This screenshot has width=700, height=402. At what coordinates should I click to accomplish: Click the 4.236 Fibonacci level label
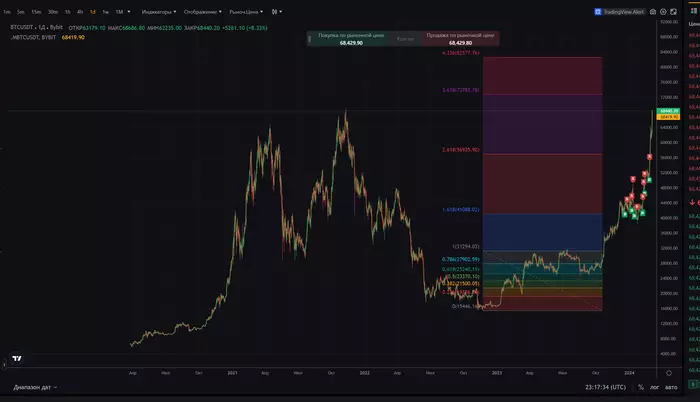point(461,53)
